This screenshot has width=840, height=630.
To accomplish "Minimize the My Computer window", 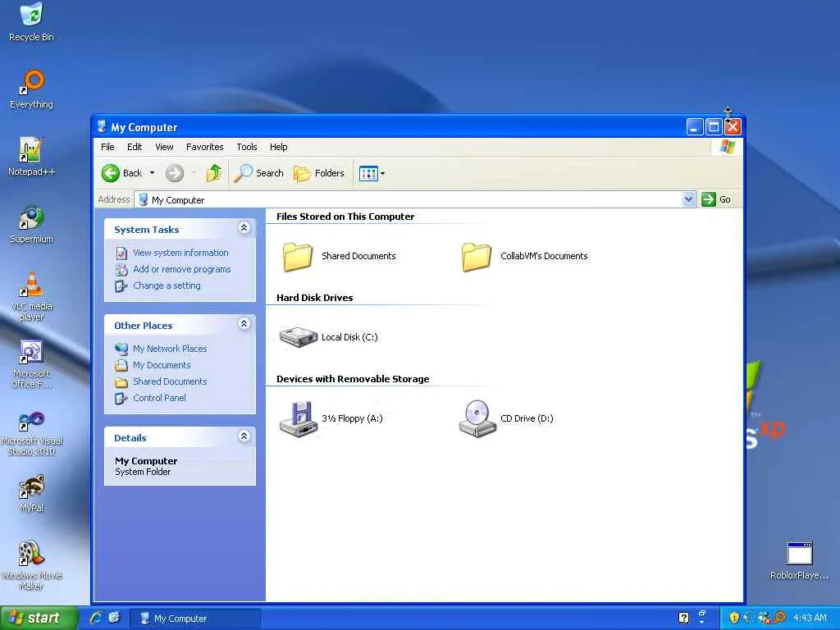I will coord(695,127).
